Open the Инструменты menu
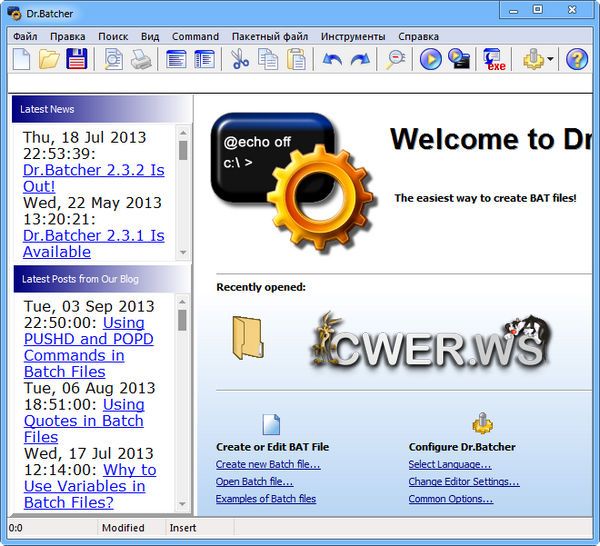This screenshot has width=600, height=546. coord(353,36)
